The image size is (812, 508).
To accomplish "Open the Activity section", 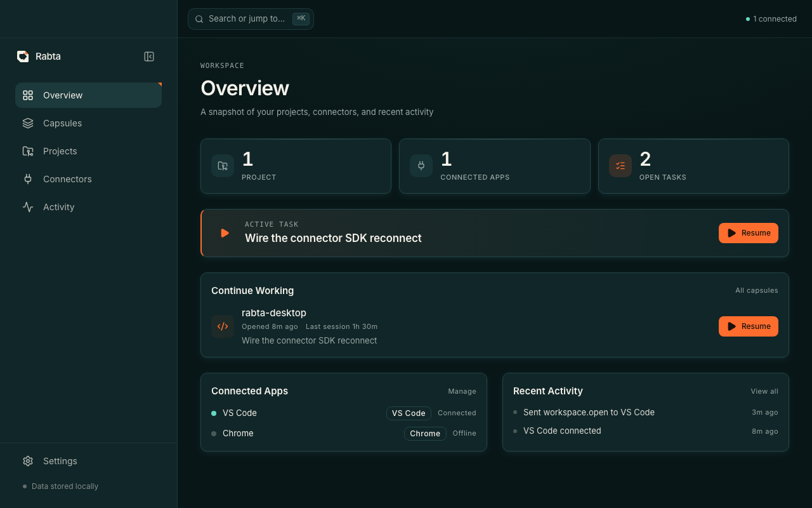I will coord(88,207).
